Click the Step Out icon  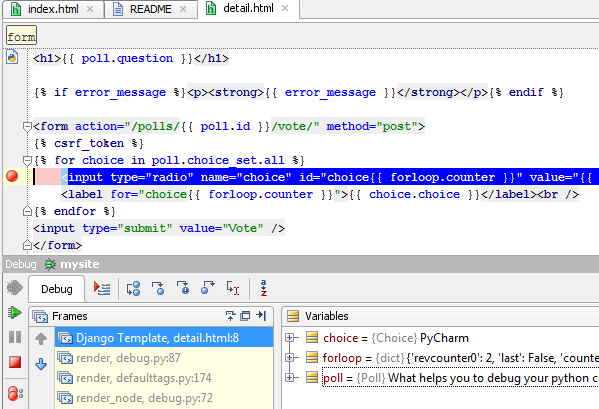pyautogui.click(x=208, y=288)
